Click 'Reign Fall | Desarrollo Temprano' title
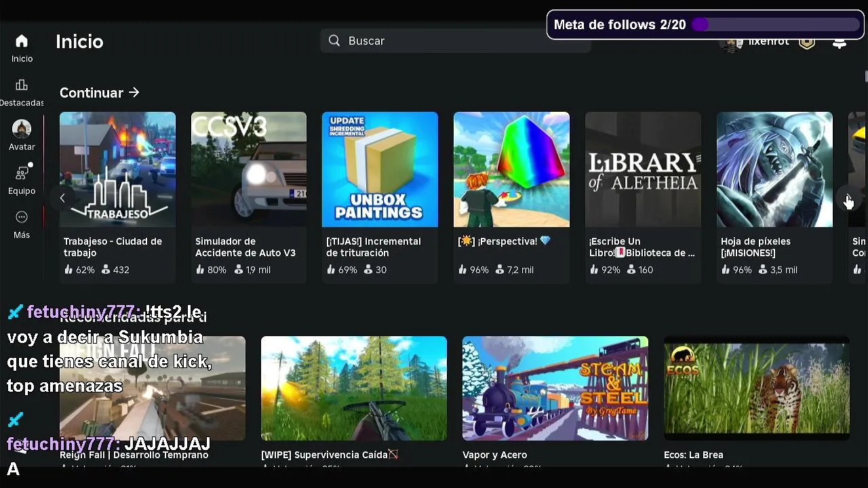Viewport: 868px width, 488px height. click(134, 455)
